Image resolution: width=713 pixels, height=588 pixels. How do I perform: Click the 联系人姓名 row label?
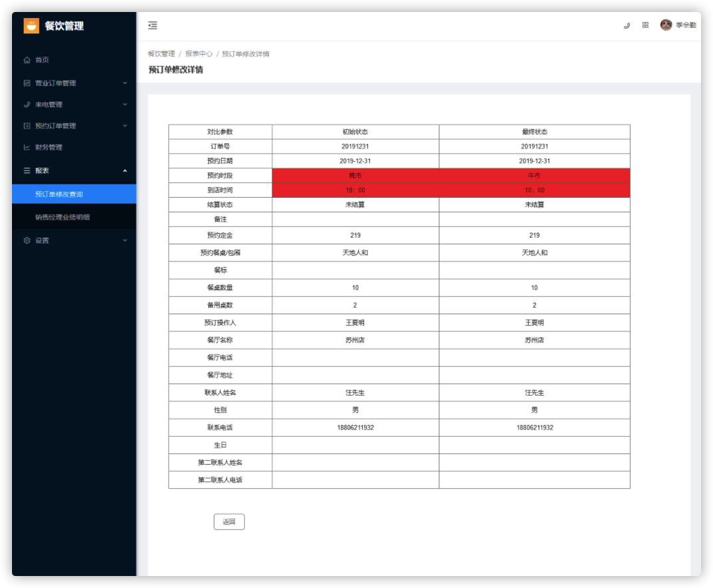coord(220,392)
